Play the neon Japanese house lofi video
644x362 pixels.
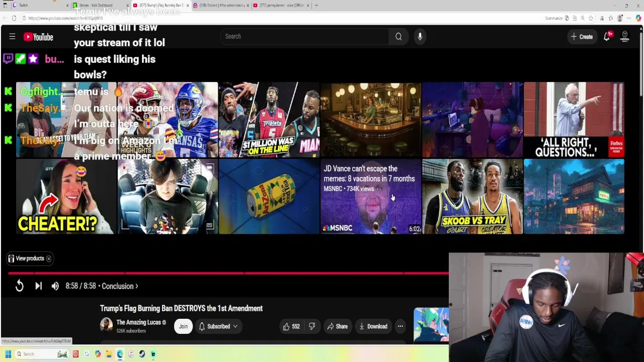pos(574,197)
